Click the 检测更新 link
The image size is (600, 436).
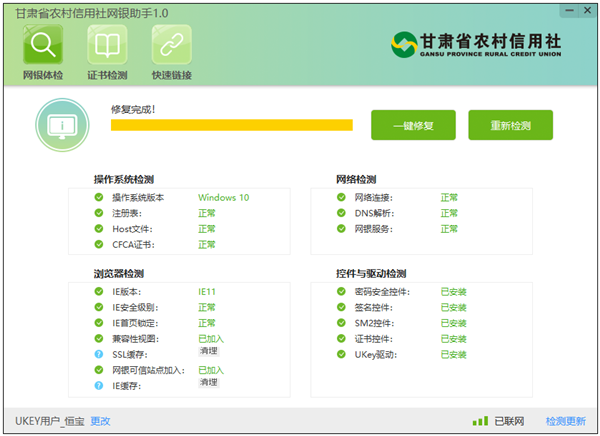[566, 421]
